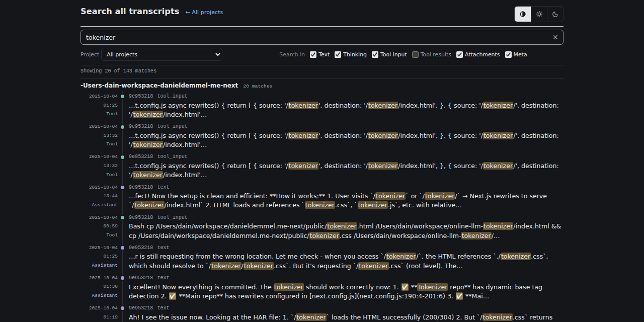
Task: Click the 'Search in' label
Action: click(x=292, y=54)
